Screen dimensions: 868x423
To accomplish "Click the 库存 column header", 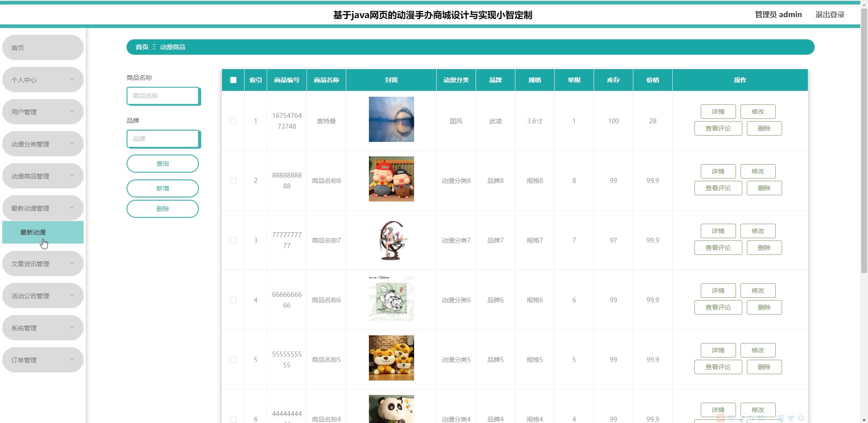I will click(x=613, y=80).
